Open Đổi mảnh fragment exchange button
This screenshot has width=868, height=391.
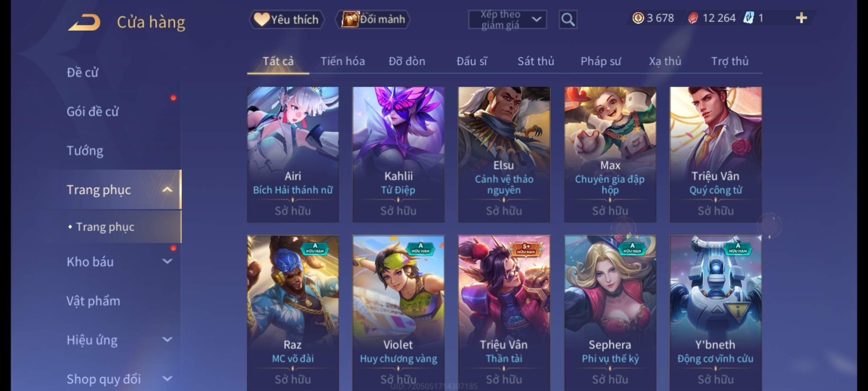click(373, 19)
